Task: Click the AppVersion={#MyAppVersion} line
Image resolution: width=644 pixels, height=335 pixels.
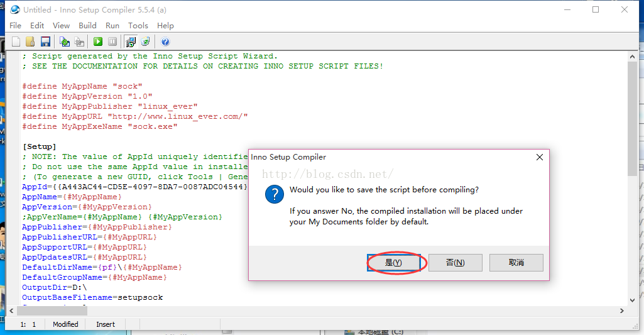Action: point(87,207)
